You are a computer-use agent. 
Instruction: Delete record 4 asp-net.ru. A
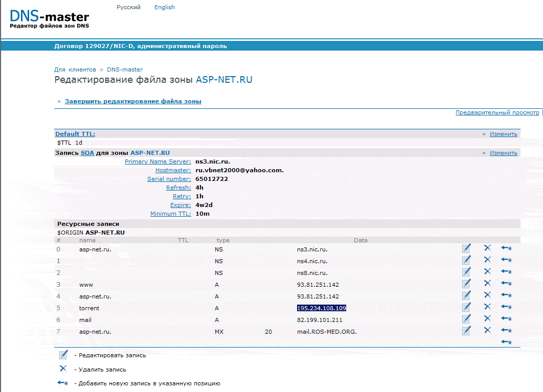click(x=487, y=295)
